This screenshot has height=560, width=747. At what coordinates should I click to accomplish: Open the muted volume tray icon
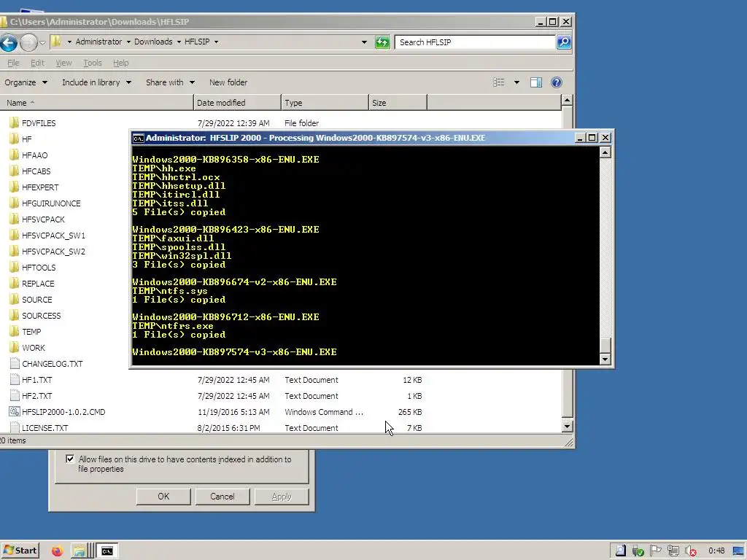pyautogui.click(x=691, y=551)
